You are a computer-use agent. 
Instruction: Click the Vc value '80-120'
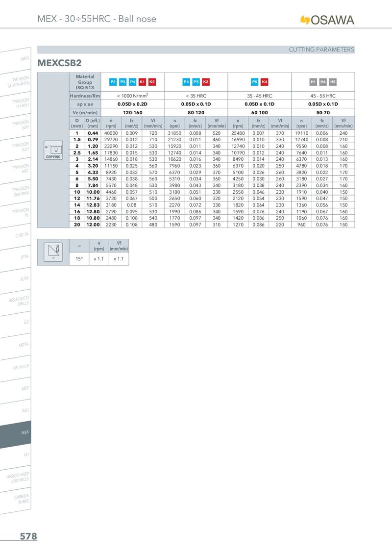click(x=196, y=113)
